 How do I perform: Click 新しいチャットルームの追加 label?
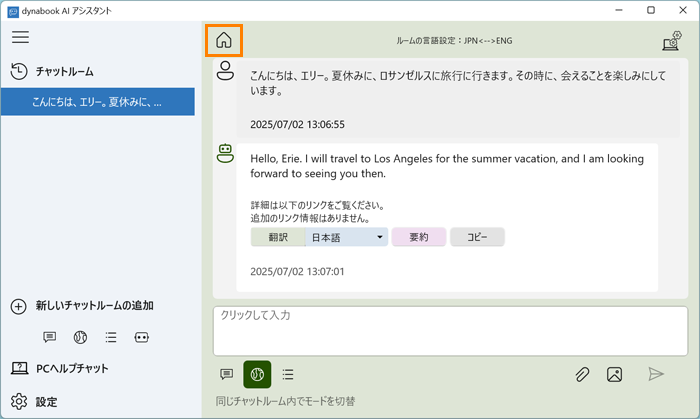click(x=95, y=306)
